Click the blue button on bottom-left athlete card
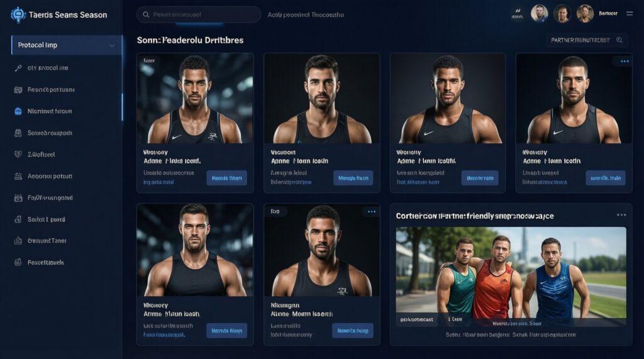The image size is (644, 359). click(226, 331)
